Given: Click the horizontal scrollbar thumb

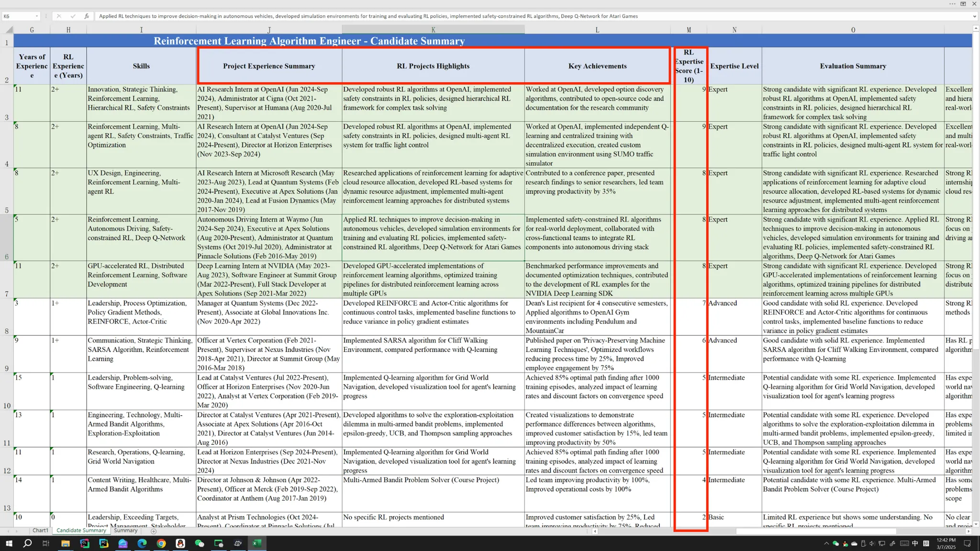Looking at the screenshot, I should coord(815,531).
